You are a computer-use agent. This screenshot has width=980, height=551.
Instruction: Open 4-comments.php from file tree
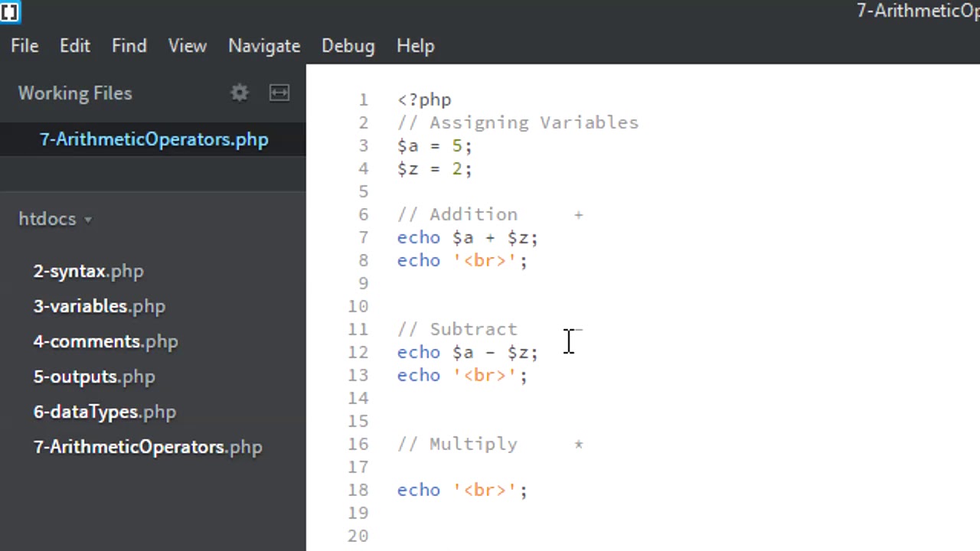(106, 341)
